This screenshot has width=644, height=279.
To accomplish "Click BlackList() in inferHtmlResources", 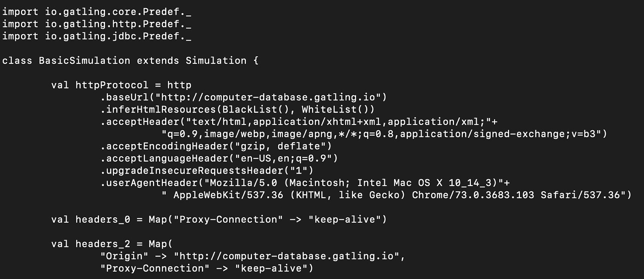I will click(x=256, y=109).
